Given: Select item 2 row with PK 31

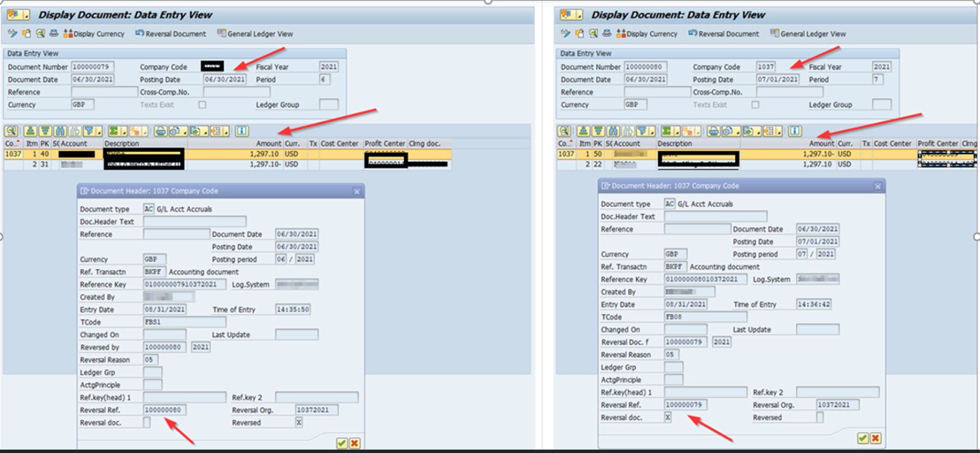Looking at the screenshot, I should [227, 164].
